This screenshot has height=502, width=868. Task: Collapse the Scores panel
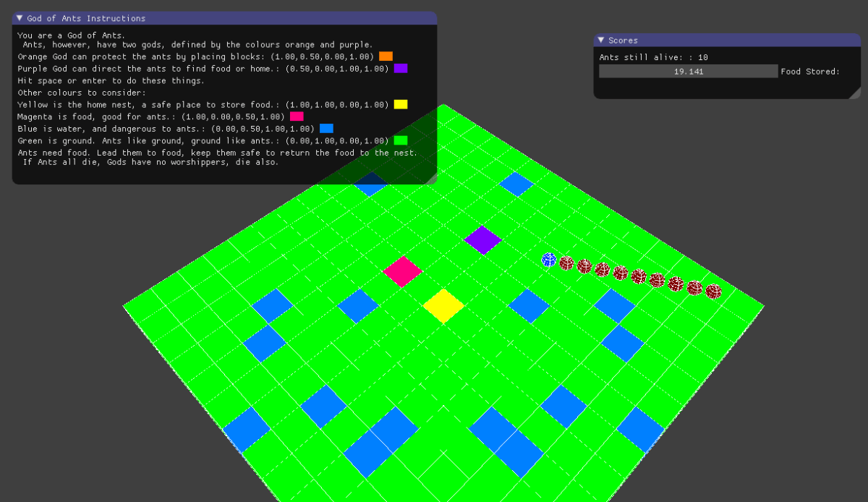(600, 40)
